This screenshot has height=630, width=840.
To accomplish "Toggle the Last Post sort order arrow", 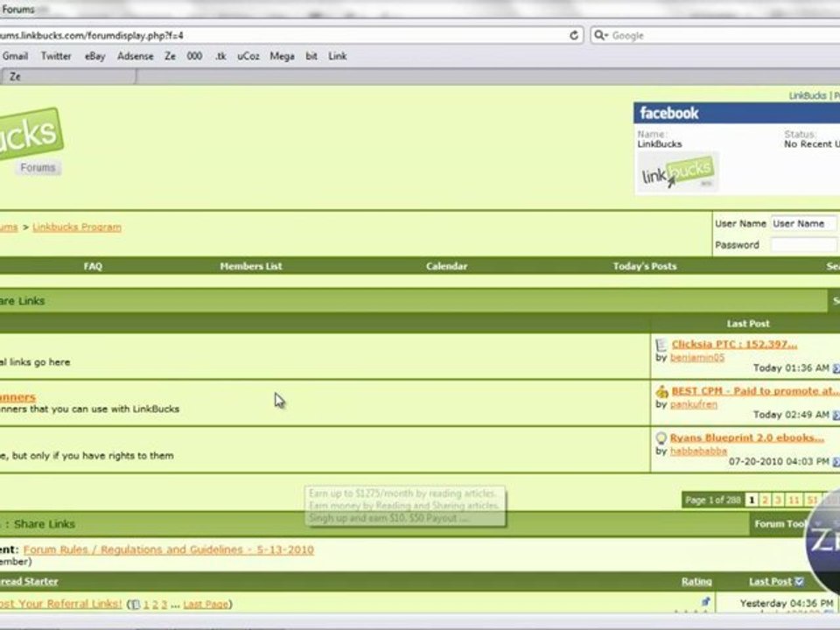I will [799, 581].
